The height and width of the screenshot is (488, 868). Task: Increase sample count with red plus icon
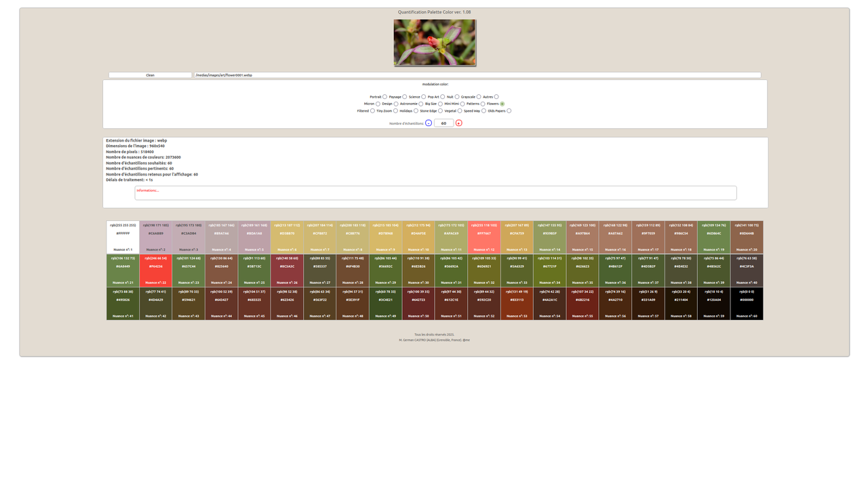tap(459, 123)
